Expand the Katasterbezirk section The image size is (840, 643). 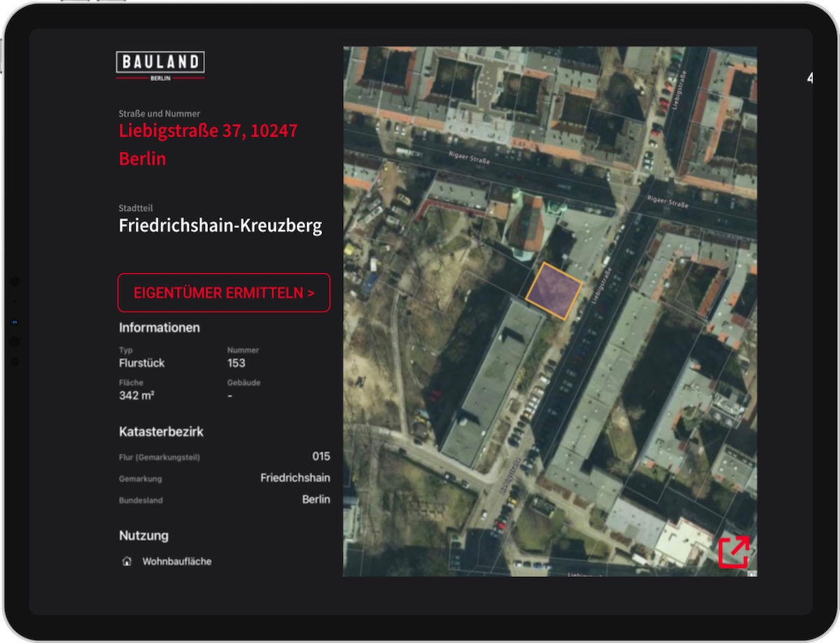160,432
